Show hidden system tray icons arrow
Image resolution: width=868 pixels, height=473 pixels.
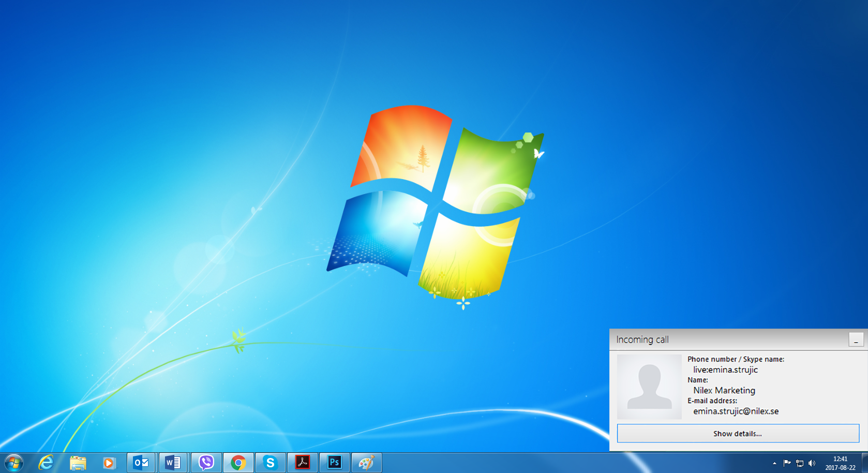coord(774,463)
